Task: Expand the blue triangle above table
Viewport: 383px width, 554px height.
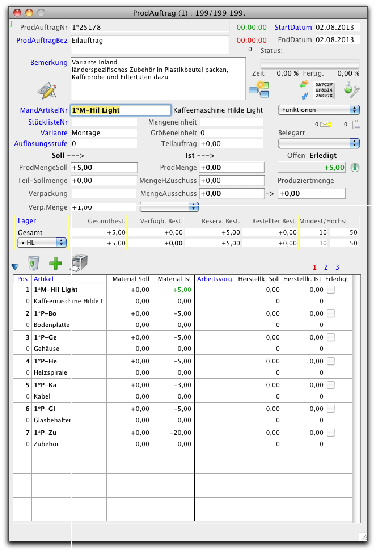Action: point(15,267)
